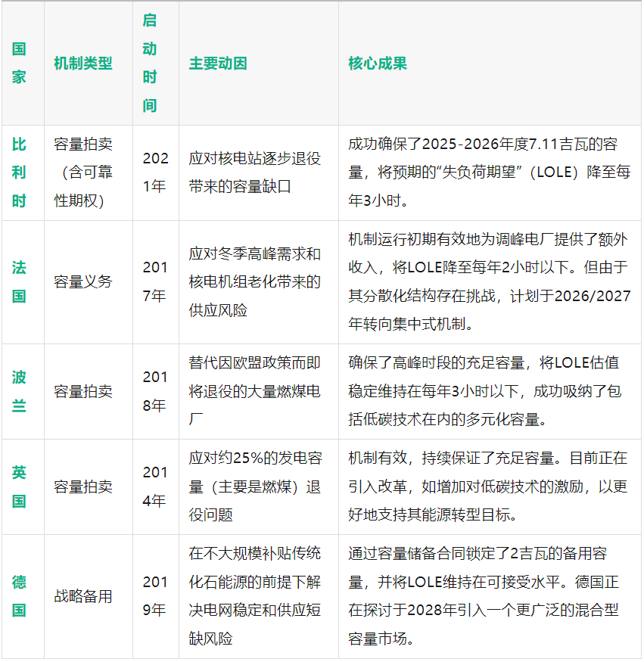Click the 比利时 country cell
Screen dimensions: 644x662
click(20, 172)
